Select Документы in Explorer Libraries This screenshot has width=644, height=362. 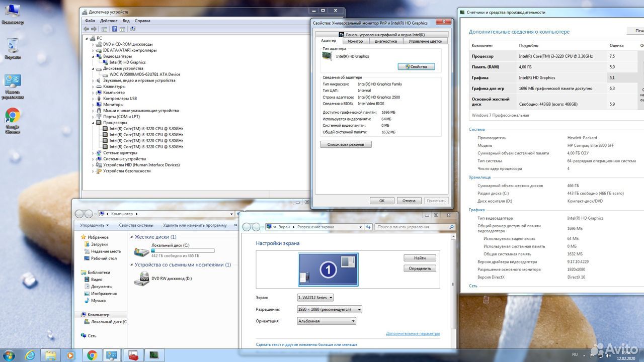pyautogui.click(x=101, y=287)
